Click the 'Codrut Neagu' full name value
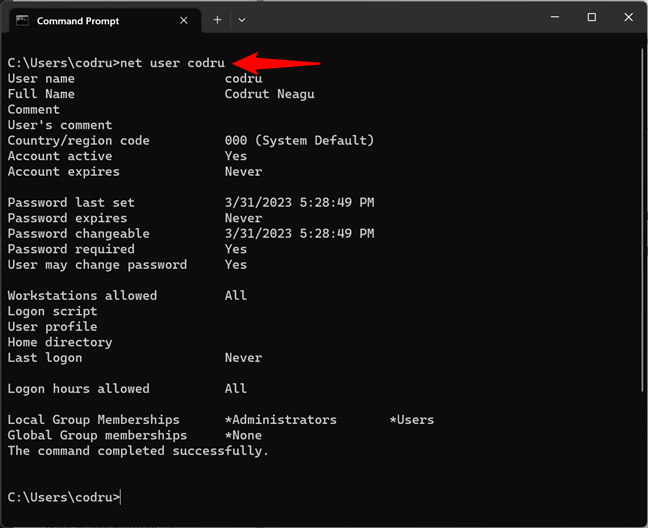The image size is (648, 528). point(269,94)
